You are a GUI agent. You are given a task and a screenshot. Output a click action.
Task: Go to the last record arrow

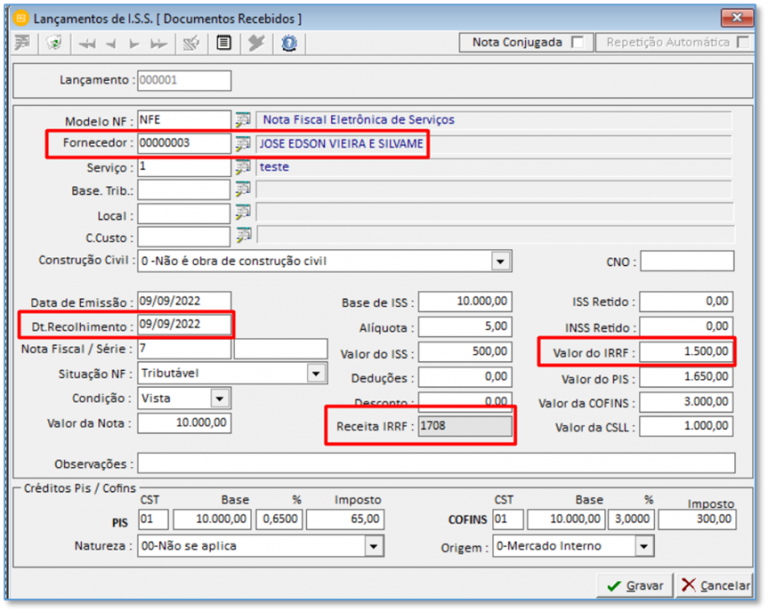coord(158,43)
